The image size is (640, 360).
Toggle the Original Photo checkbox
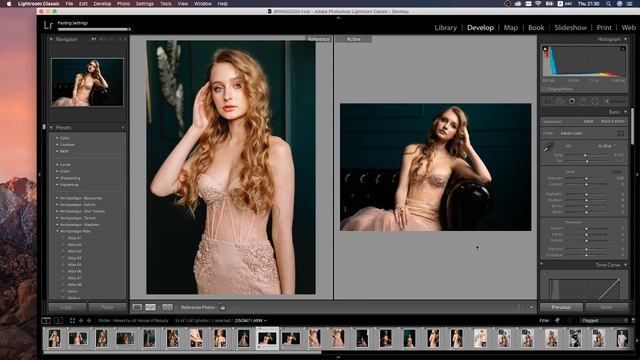[544, 89]
